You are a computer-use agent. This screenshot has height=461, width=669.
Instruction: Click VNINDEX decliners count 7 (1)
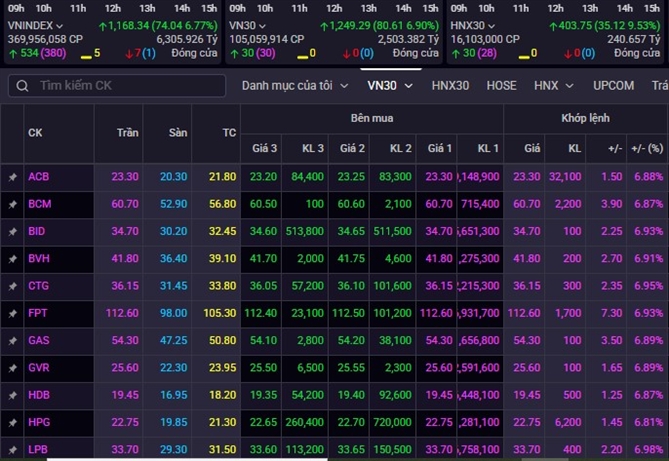pyautogui.click(x=140, y=53)
